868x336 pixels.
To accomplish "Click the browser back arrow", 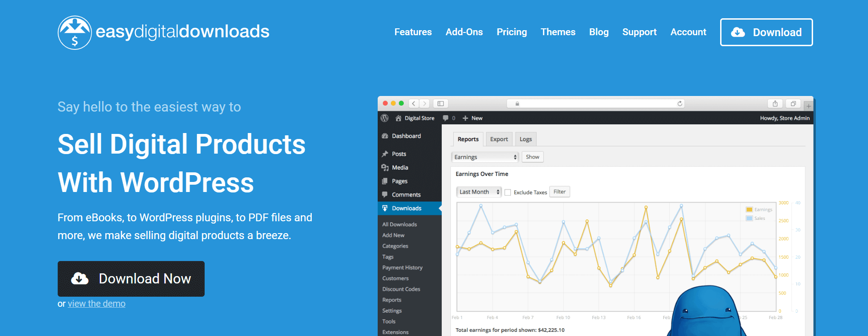I will click(414, 104).
